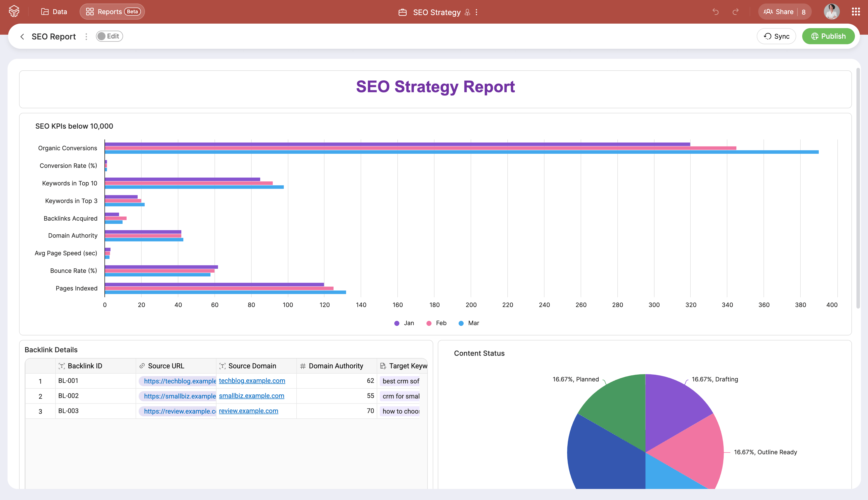
Task: Click the lookup icon beside Target Keyword
Action: click(x=383, y=366)
